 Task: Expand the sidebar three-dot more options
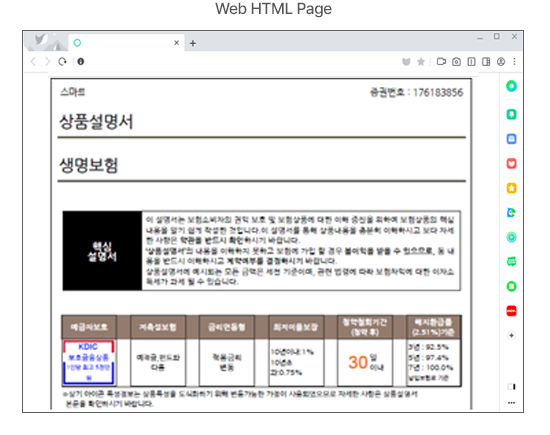coord(511,403)
